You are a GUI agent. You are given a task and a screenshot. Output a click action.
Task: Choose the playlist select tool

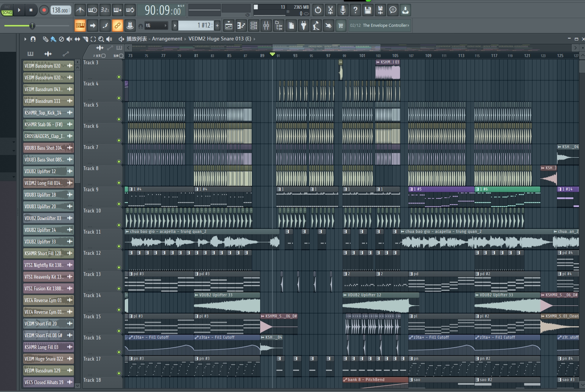click(x=93, y=39)
